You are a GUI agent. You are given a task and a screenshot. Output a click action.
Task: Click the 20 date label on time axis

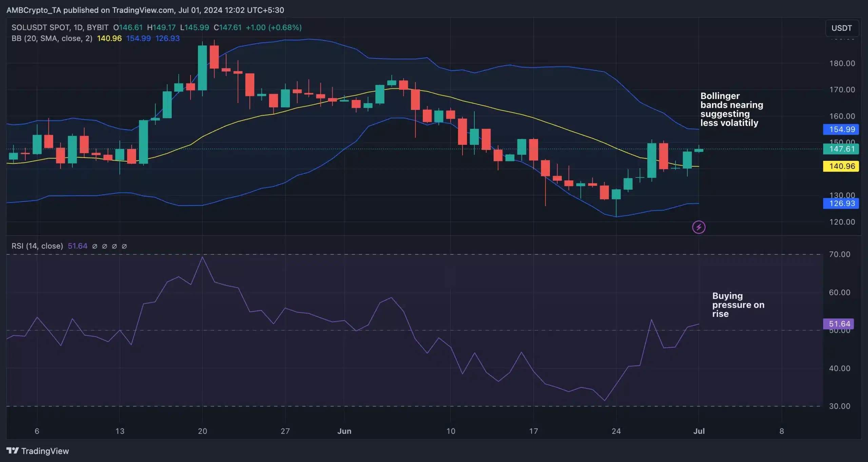pyautogui.click(x=202, y=431)
